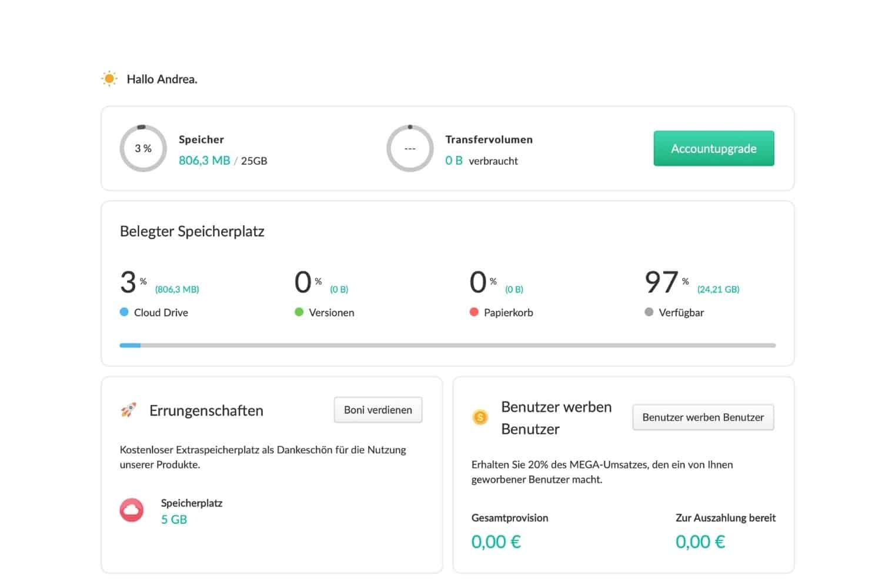
Task: Click the gray Verfügbar dot
Action: coord(649,312)
